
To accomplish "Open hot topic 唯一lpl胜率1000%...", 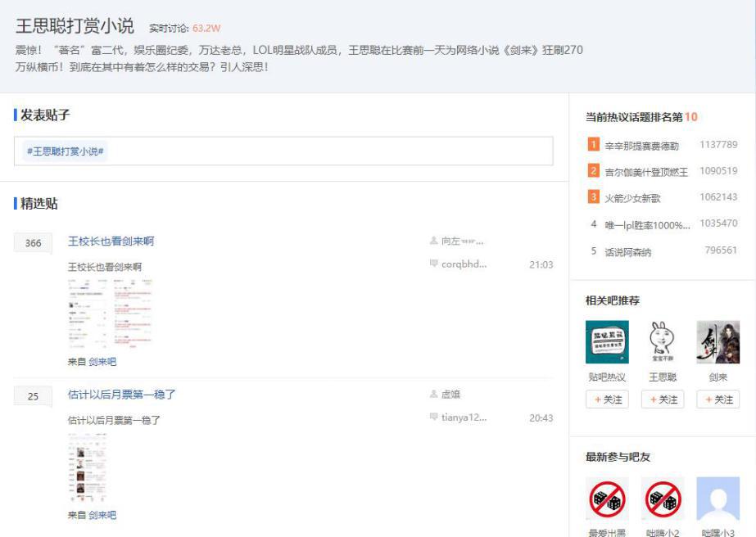I will coord(648,225).
